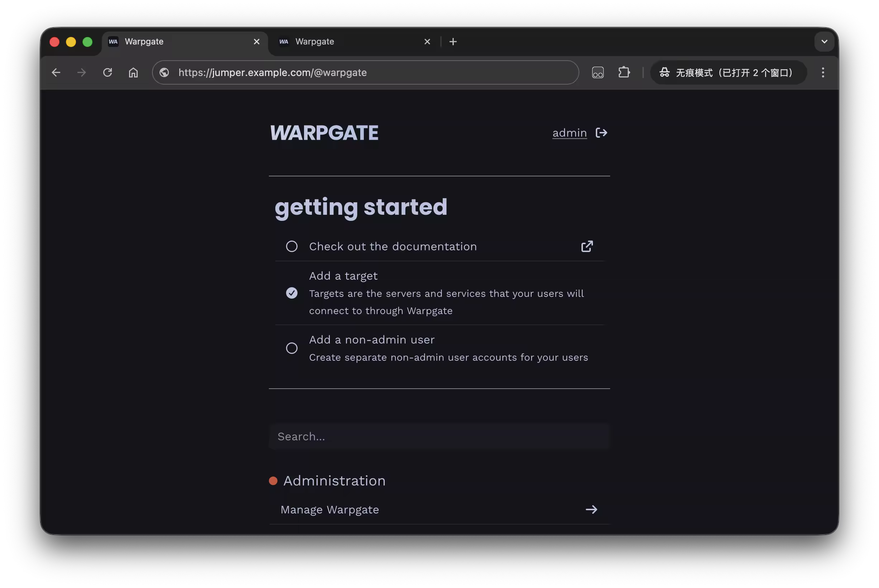Open the admin profile link

pyautogui.click(x=569, y=133)
